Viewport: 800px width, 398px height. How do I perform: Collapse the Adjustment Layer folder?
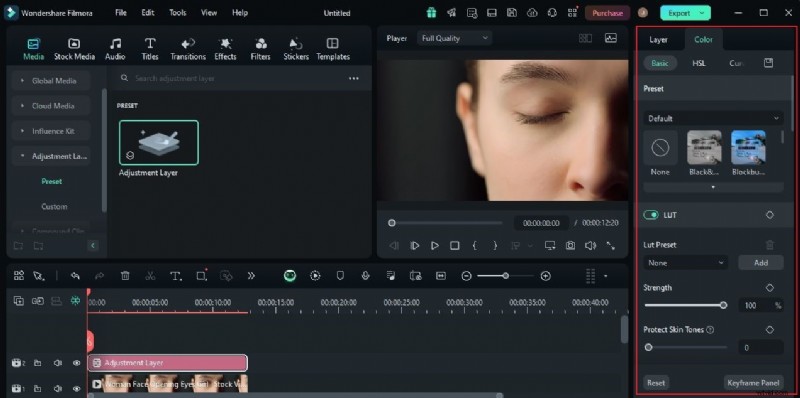pos(51,156)
